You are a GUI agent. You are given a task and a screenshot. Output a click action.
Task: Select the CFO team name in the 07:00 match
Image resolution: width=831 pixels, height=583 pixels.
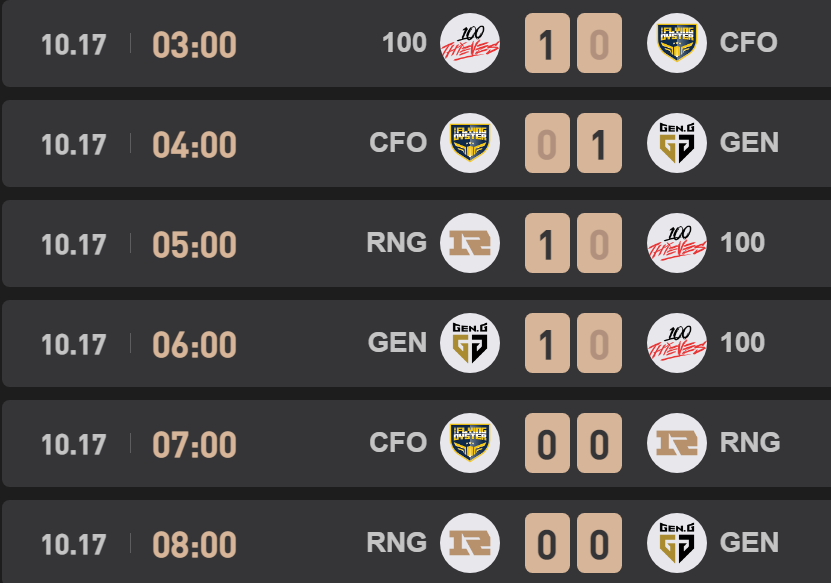click(398, 443)
